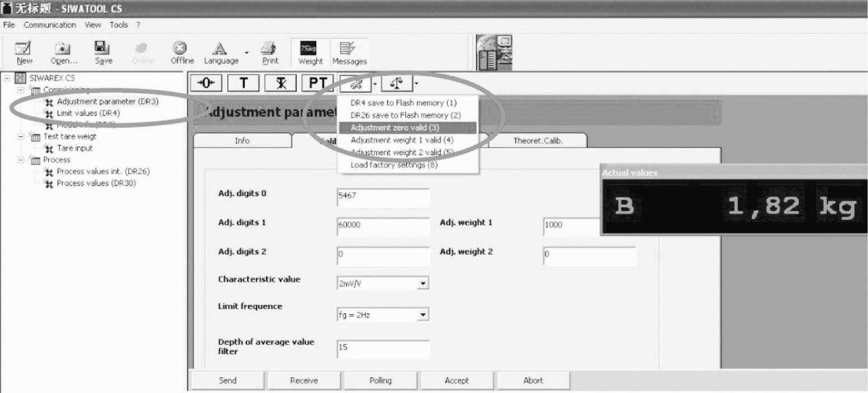Go Offline using the toolbar icon
The image size is (868, 393).
click(182, 53)
